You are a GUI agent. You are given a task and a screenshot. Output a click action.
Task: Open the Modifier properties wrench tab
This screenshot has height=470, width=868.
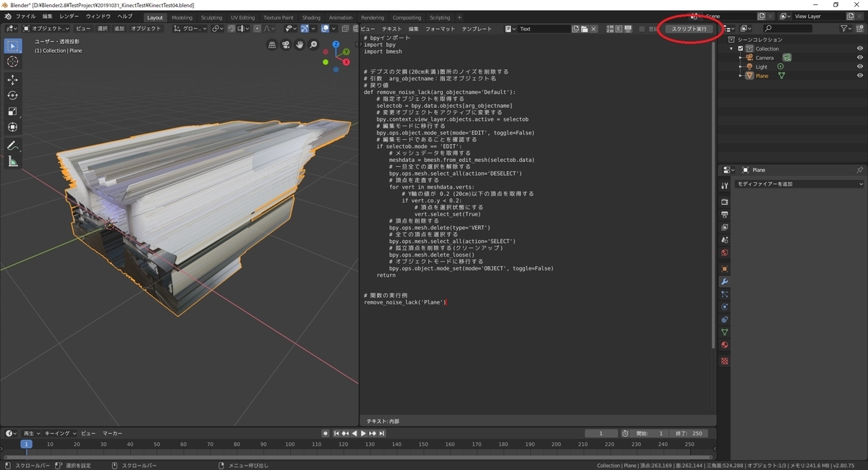[x=724, y=281]
